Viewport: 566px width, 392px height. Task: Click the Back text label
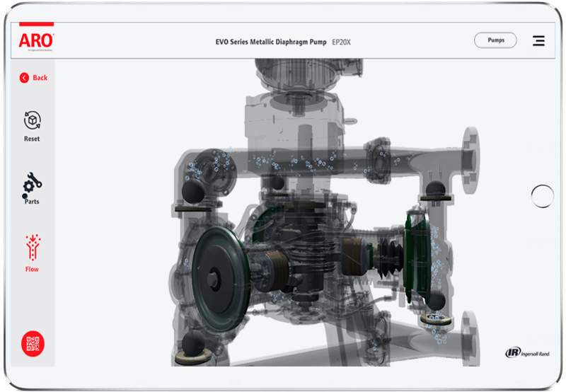(40, 78)
